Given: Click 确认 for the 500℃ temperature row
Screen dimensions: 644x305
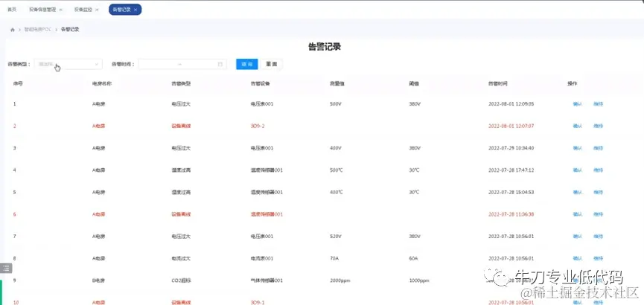Looking at the screenshot, I should click(x=578, y=170).
